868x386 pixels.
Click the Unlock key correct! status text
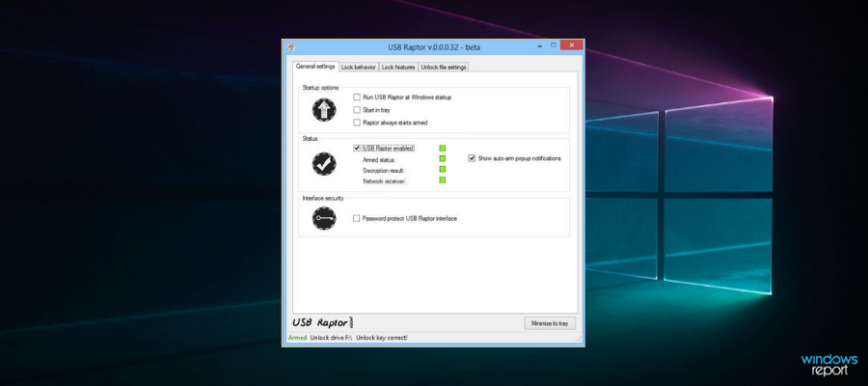[x=381, y=338]
